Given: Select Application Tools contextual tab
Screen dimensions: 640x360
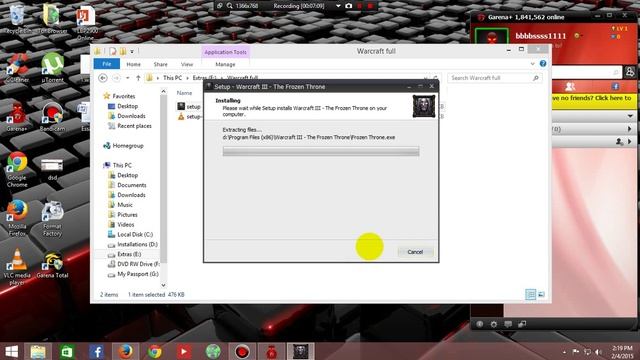Looking at the screenshot, I should point(225,52).
